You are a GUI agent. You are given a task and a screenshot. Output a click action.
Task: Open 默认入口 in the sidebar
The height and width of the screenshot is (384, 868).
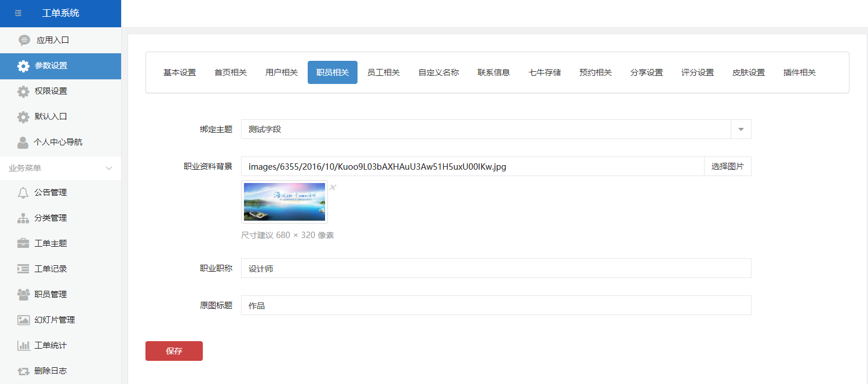point(60,116)
